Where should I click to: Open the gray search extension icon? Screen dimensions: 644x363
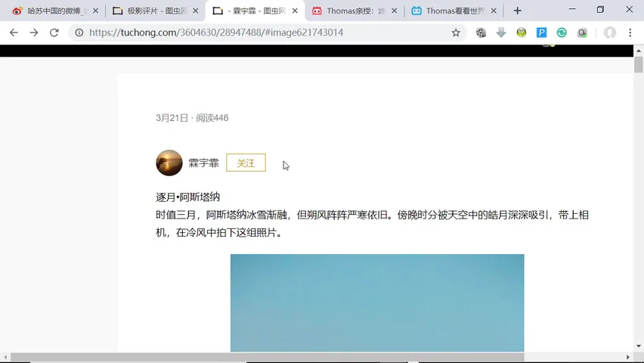582,33
